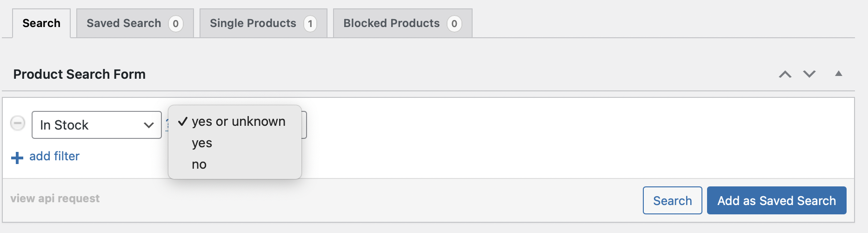Click the Search button
The width and height of the screenshot is (868, 233).
pyautogui.click(x=672, y=200)
